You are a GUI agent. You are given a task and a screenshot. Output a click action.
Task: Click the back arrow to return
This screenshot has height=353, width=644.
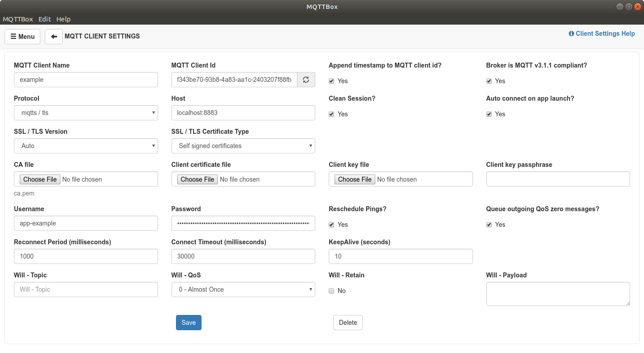point(54,36)
